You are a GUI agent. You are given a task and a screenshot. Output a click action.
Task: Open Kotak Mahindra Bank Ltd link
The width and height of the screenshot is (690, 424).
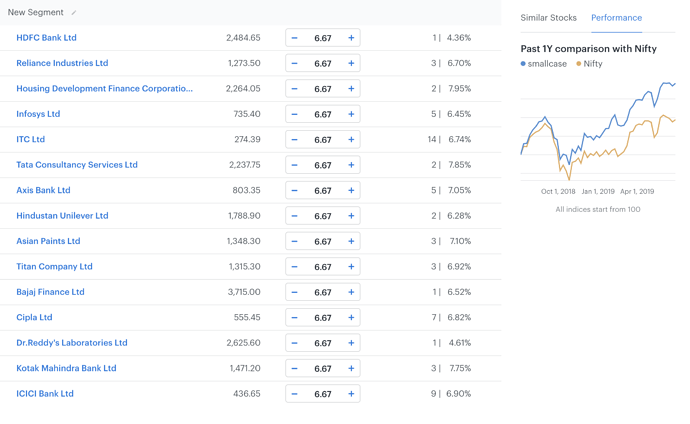[x=66, y=368]
